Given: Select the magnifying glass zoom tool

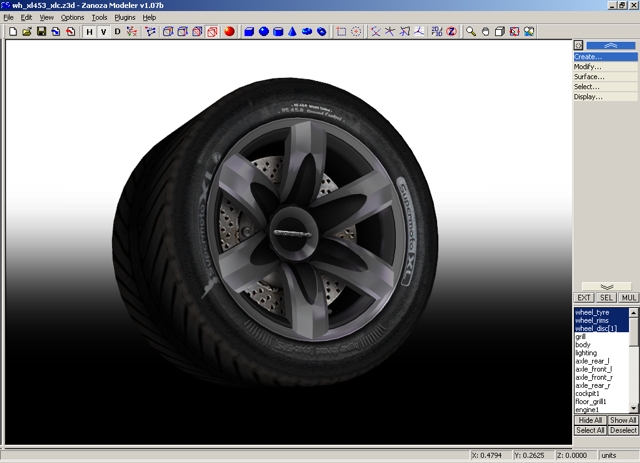Looking at the screenshot, I should click(x=472, y=32).
